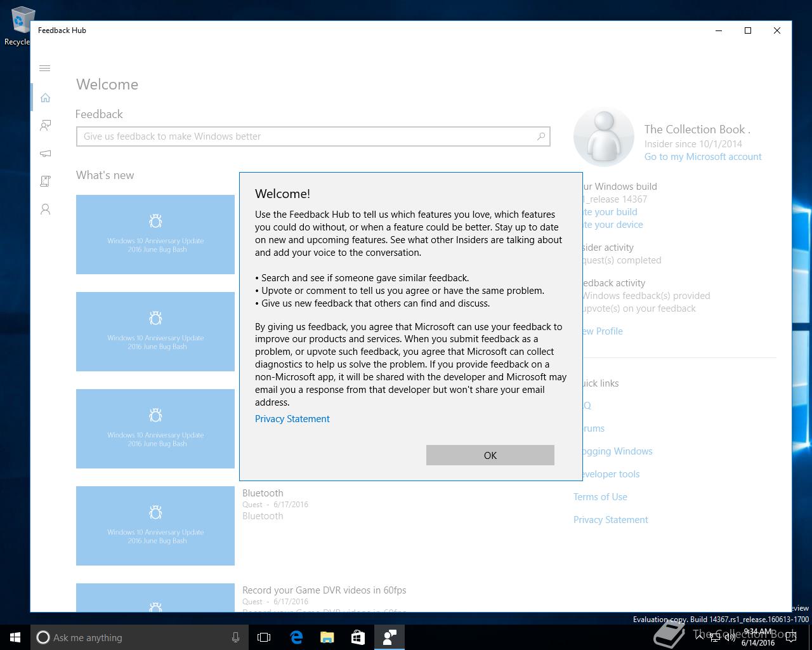Open the Privacy Statement link in dialog

[292, 419]
